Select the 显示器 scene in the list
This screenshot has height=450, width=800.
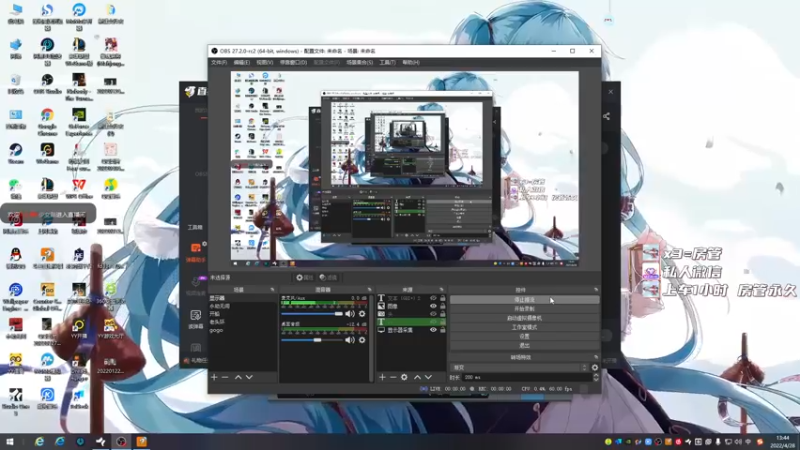pos(243,298)
